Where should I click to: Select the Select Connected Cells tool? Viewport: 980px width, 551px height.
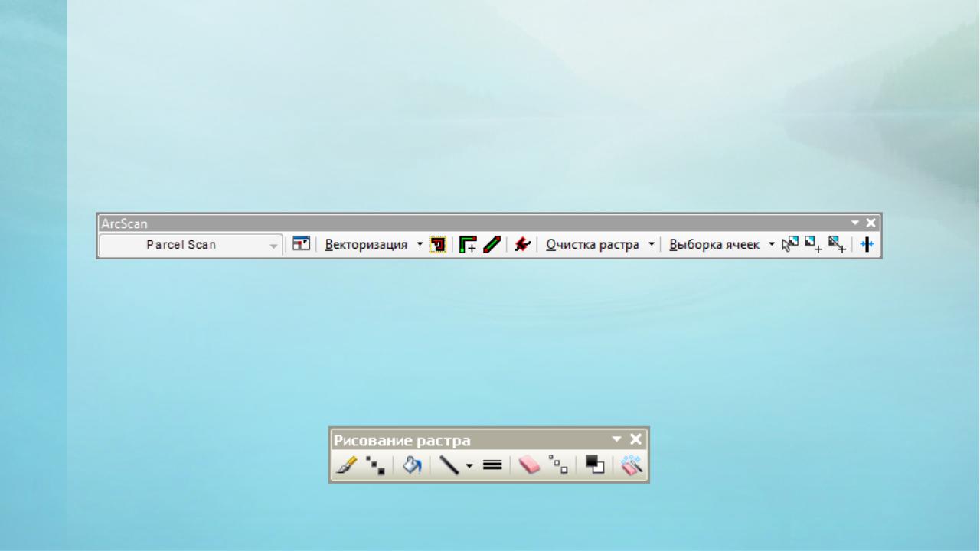click(790, 245)
